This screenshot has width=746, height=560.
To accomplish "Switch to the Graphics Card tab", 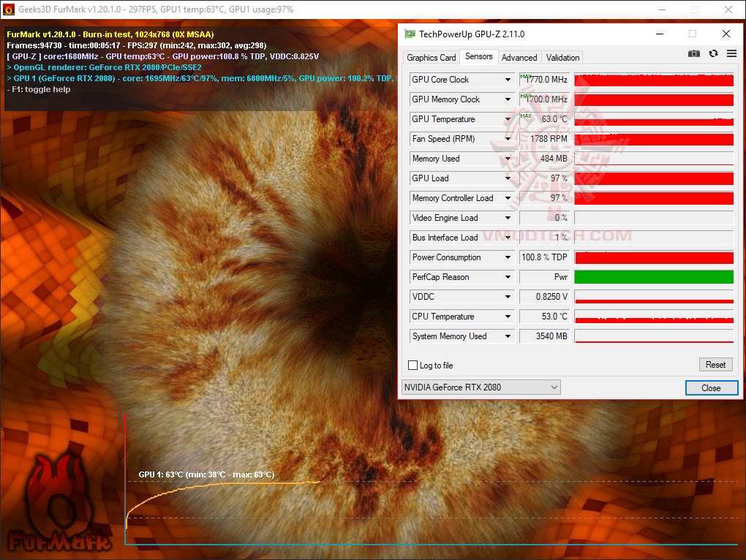I will (x=431, y=58).
